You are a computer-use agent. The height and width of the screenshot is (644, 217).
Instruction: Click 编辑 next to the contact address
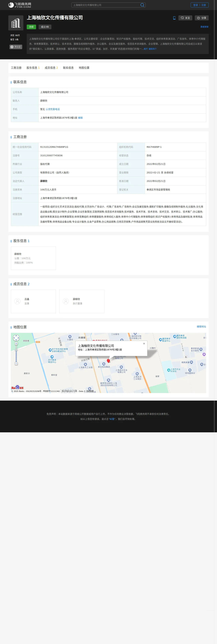pos(80,118)
